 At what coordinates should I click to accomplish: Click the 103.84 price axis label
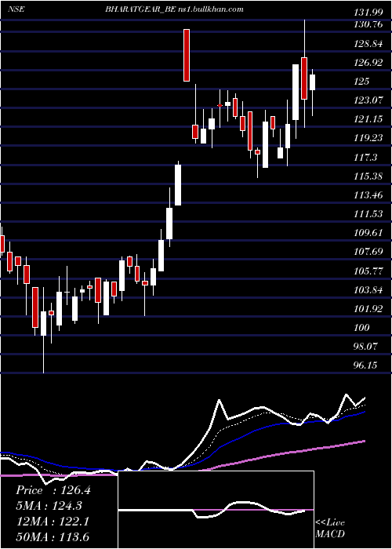click(367, 290)
